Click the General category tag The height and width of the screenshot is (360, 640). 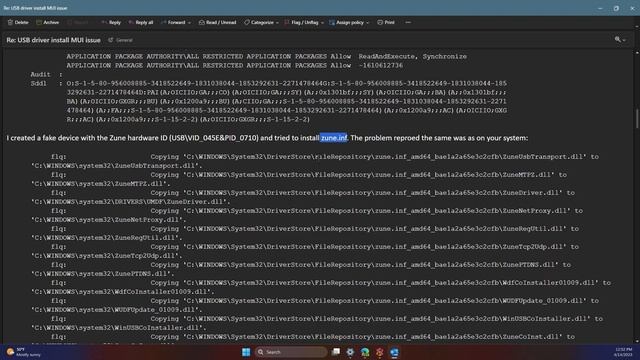pyautogui.click(x=120, y=40)
